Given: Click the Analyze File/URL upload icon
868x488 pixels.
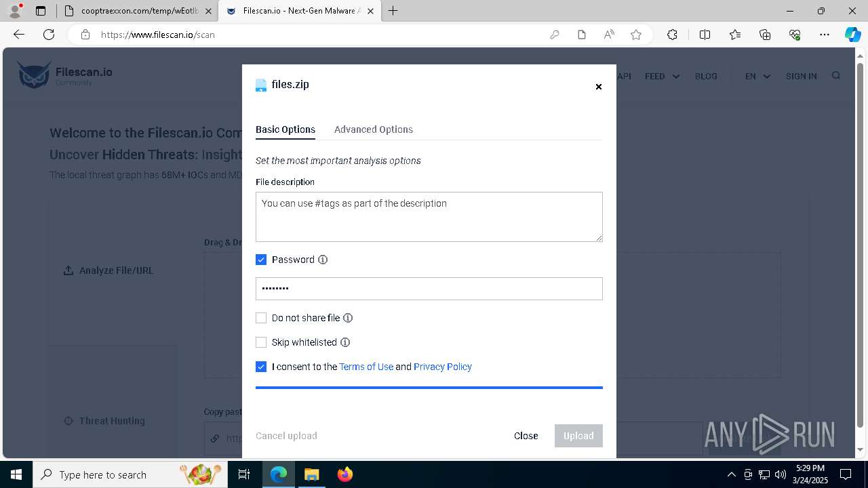Looking at the screenshot, I should (68, 270).
